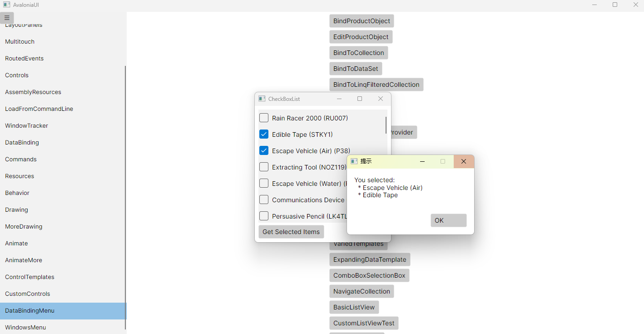Screen dimensions: 644x334
Task: Click the Get Selected Items button
Action: 291,232
